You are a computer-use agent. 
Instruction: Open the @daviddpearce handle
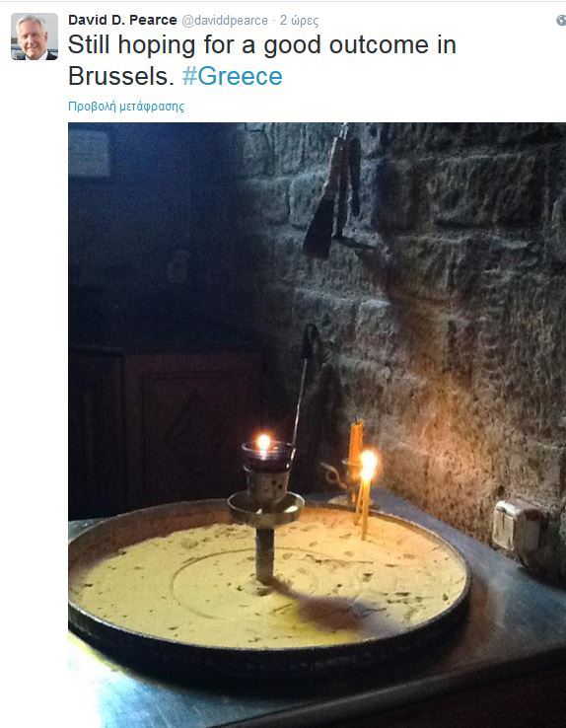click(225, 21)
